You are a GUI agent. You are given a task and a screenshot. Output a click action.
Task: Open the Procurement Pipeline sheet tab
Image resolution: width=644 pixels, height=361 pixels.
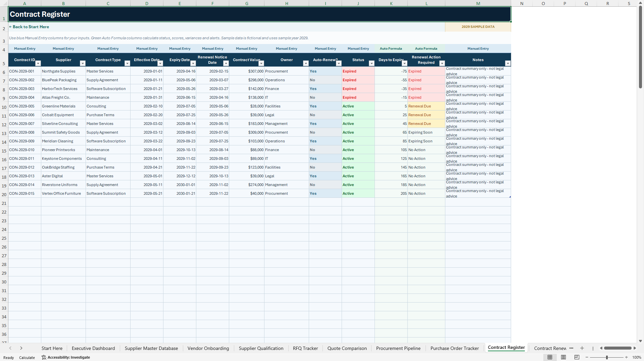click(398, 348)
